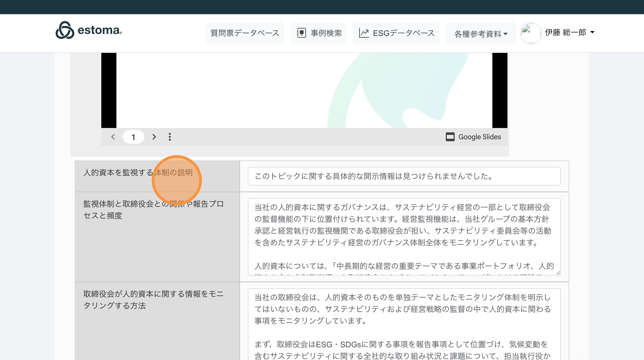
Task: Click the 取締役会モニタリング方法 answer textarea
Action: [404, 325]
